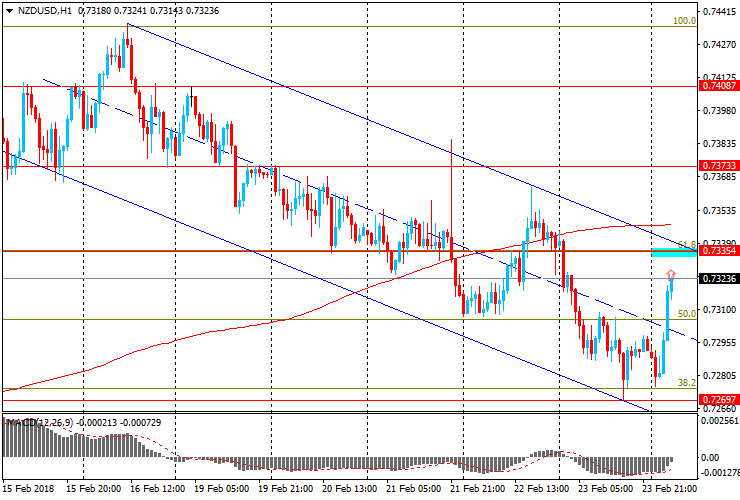The image size is (740, 500).
Task: Click the 21 Feb 21:00 time label
Action: (x=478, y=488)
